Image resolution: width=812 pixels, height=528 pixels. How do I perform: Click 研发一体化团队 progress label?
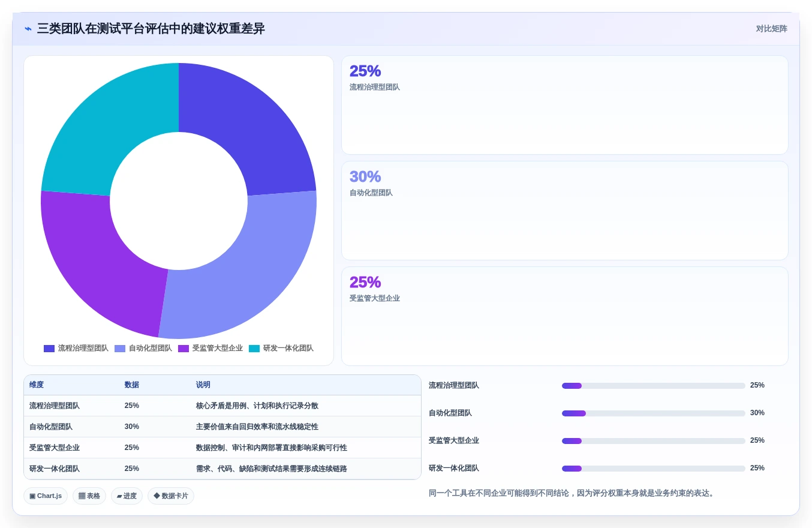click(454, 468)
